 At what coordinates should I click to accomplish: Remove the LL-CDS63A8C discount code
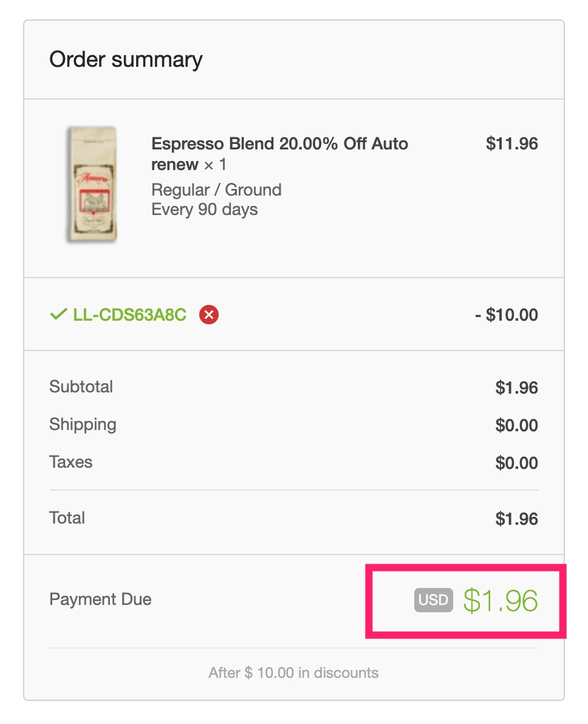[209, 315]
